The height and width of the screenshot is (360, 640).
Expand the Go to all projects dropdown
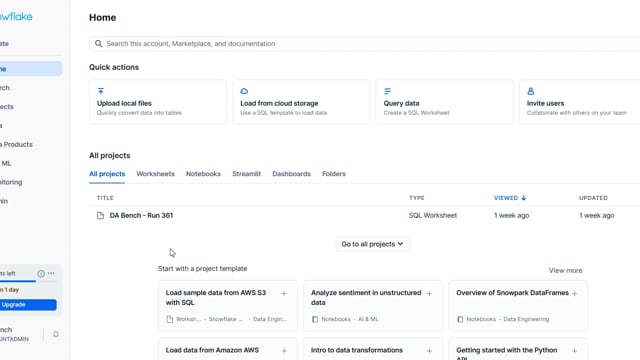click(x=372, y=244)
